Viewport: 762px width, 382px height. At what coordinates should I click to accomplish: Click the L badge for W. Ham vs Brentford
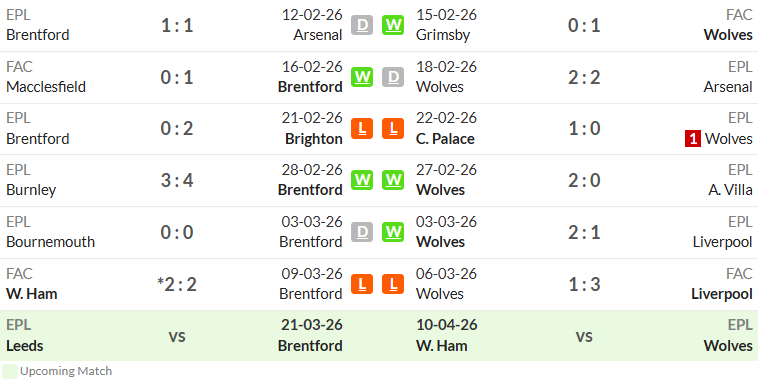point(362,284)
